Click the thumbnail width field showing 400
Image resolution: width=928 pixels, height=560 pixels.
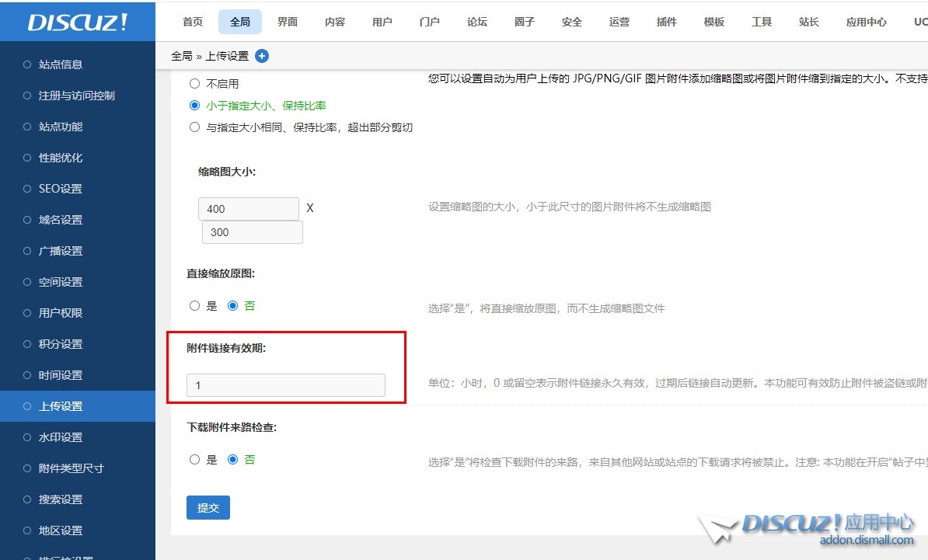coord(249,209)
